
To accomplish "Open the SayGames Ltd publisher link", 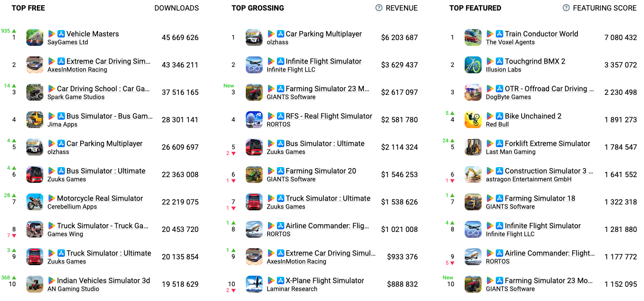I will (x=68, y=42).
